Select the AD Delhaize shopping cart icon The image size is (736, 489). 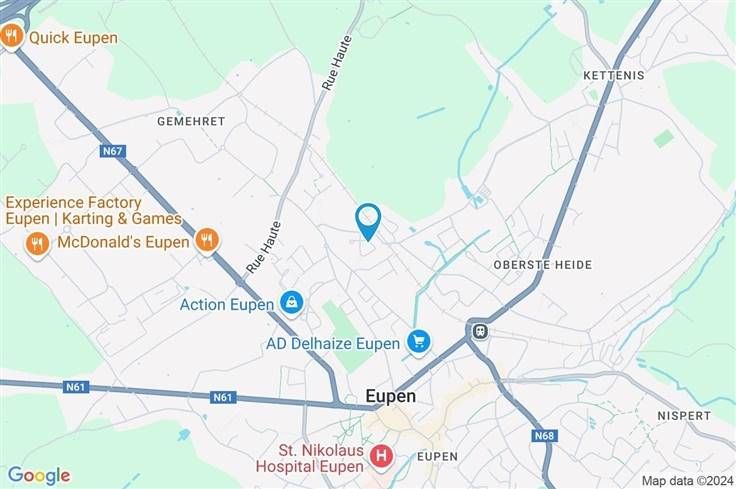click(x=419, y=342)
